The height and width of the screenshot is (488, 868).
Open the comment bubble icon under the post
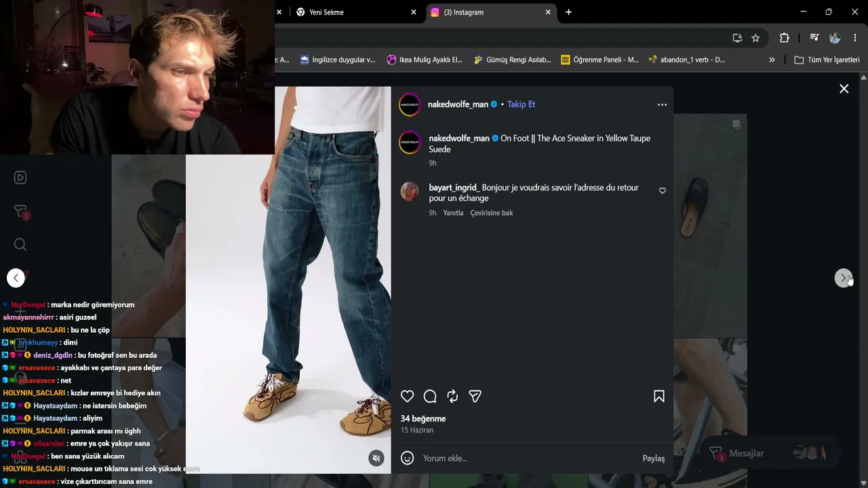coord(430,396)
